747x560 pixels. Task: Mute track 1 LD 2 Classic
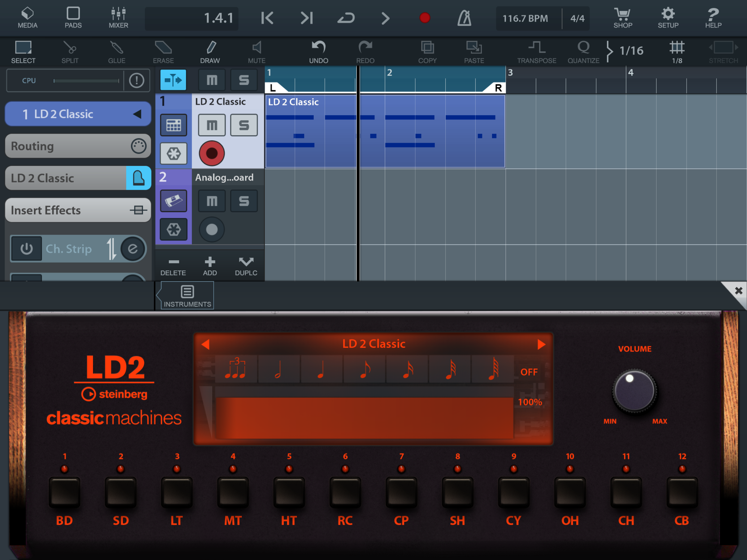pyautogui.click(x=212, y=125)
